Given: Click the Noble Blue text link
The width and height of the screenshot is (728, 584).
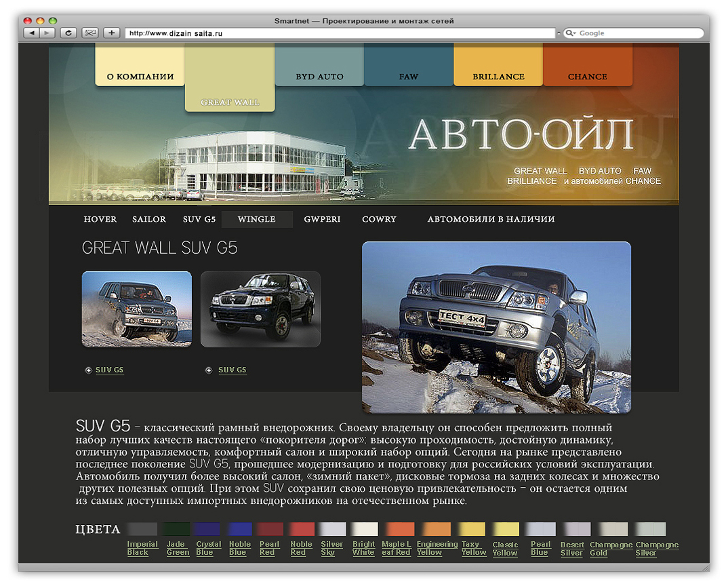Looking at the screenshot, I should coord(239,548).
